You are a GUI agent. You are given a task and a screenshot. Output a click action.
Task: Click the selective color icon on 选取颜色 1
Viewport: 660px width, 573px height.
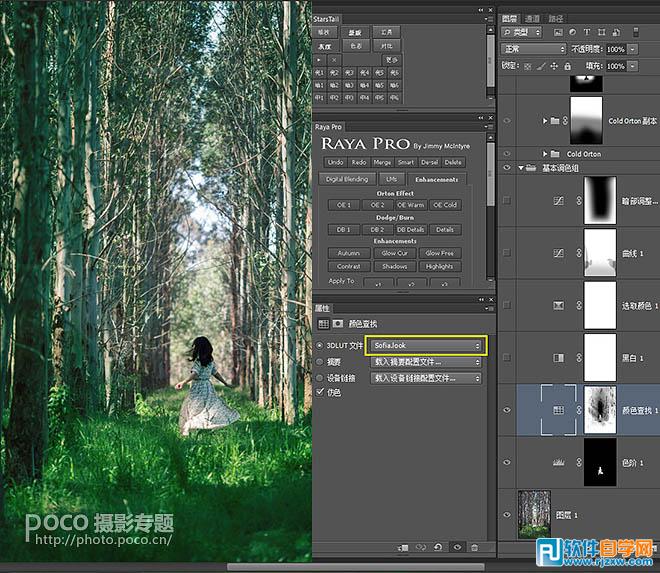[x=558, y=305]
